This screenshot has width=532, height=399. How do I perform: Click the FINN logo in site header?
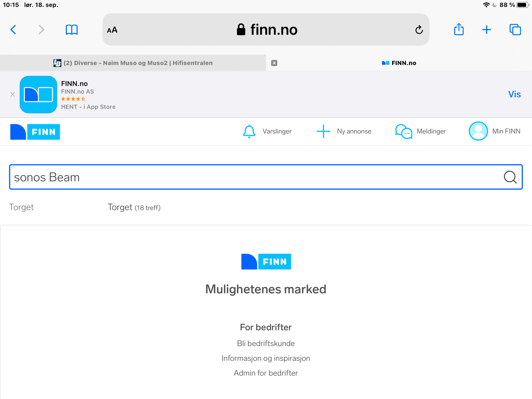pyautogui.click(x=35, y=132)
